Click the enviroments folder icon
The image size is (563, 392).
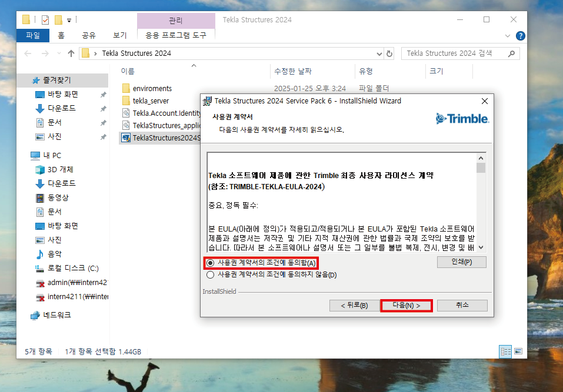click(x=126, y=88)
